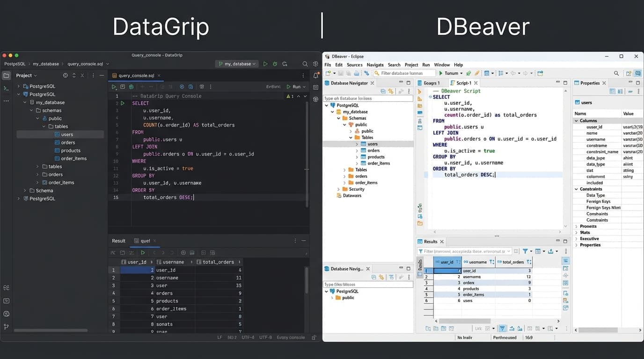Viewport: 644px width, 359px height.
Task: Click the filter database input field in DBeaver
Action: pyautogui.click(x=405, y=73)
